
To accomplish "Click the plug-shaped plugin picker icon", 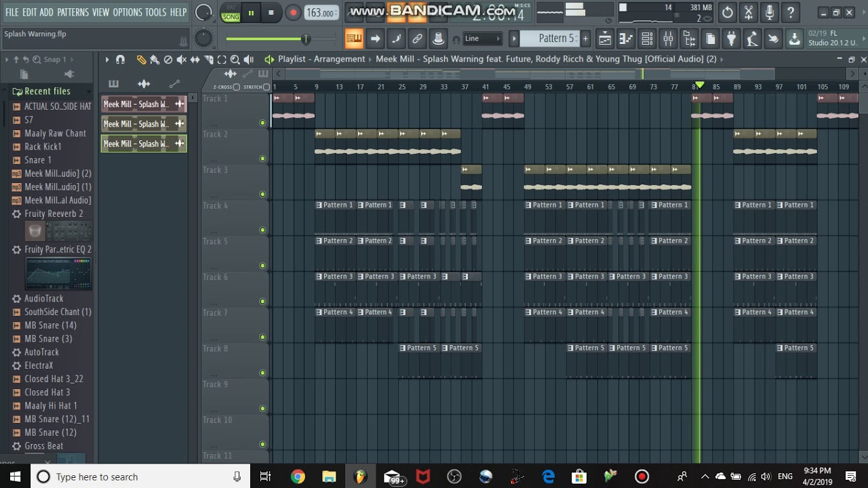I will pyautogui.click(x=731, y=39).
